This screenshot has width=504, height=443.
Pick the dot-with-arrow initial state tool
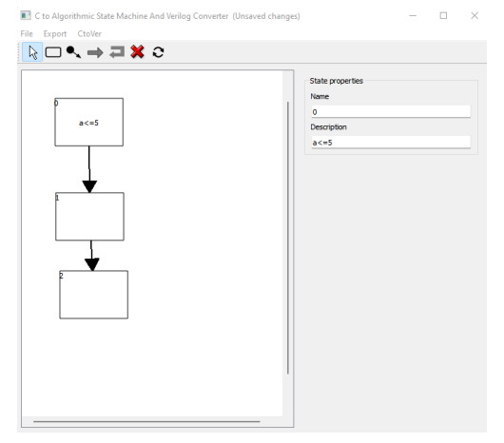[73, 52]
